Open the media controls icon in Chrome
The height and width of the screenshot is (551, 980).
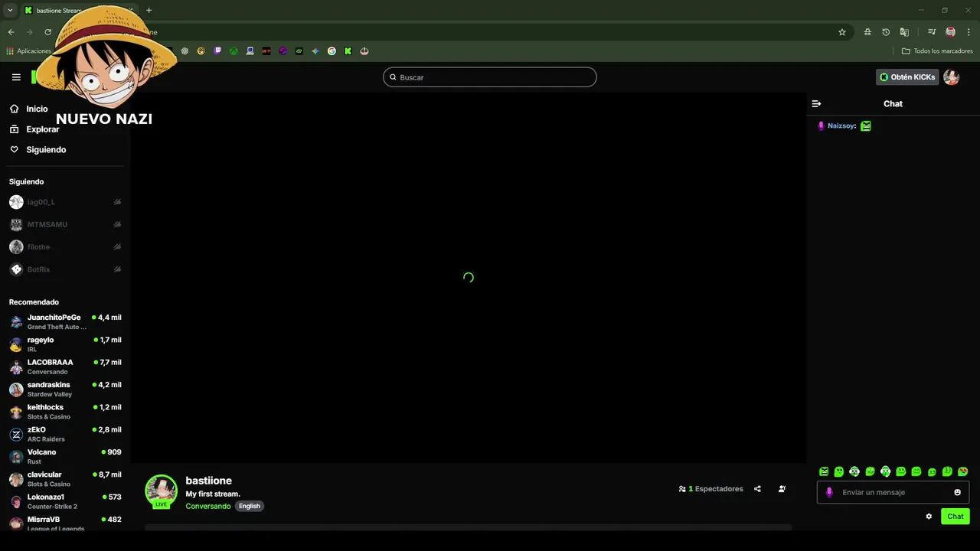click(932, 32)
